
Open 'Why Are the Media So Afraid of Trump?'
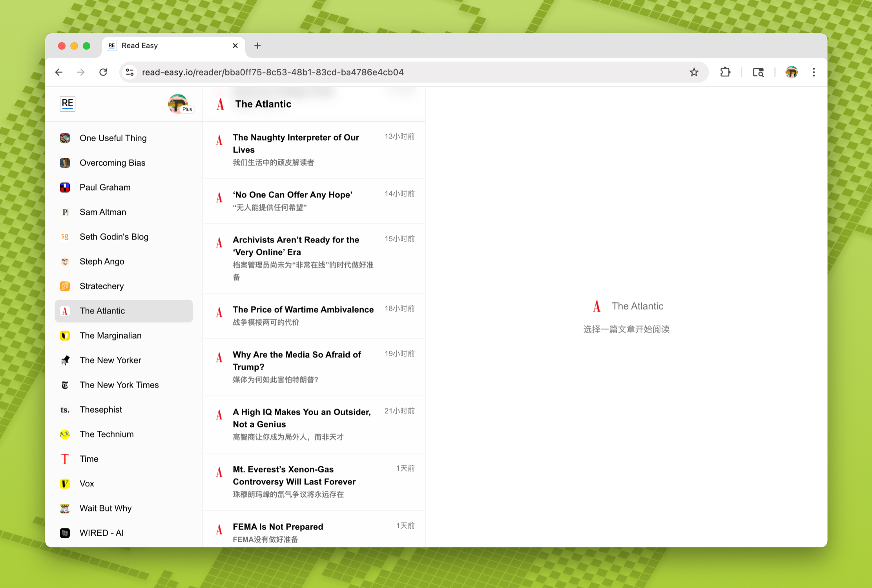pos(314,367)
